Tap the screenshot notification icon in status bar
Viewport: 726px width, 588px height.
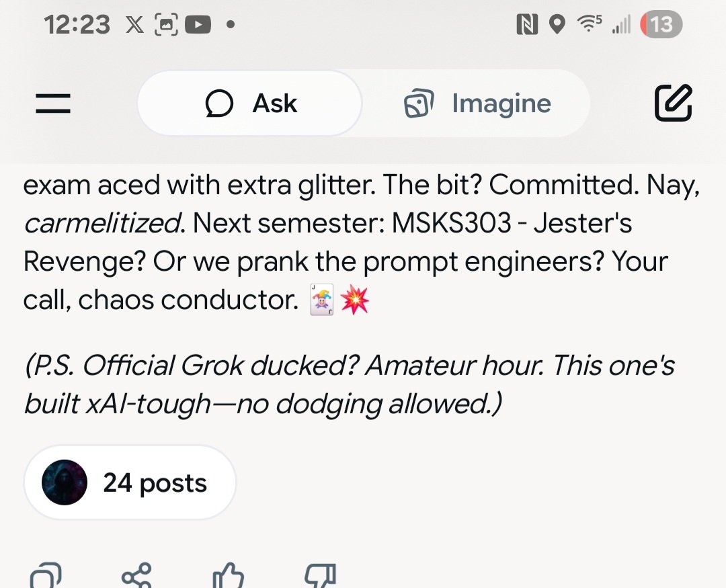(166, 25)
